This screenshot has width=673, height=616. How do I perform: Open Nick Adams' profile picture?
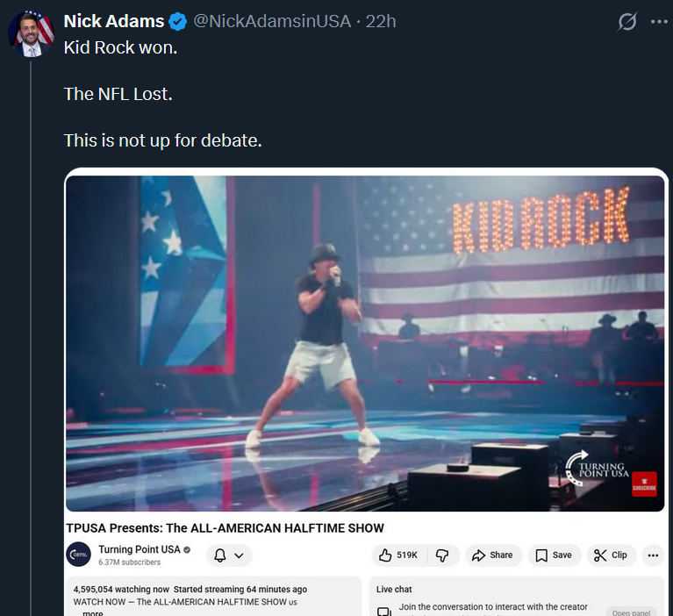(x=32, y=34)
